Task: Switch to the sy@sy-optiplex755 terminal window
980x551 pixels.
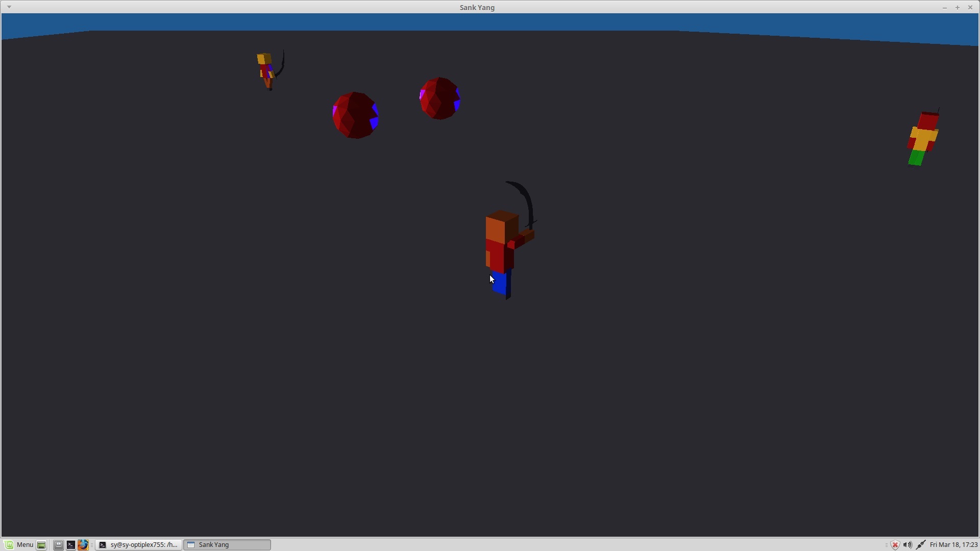Action: click(138, 545)
